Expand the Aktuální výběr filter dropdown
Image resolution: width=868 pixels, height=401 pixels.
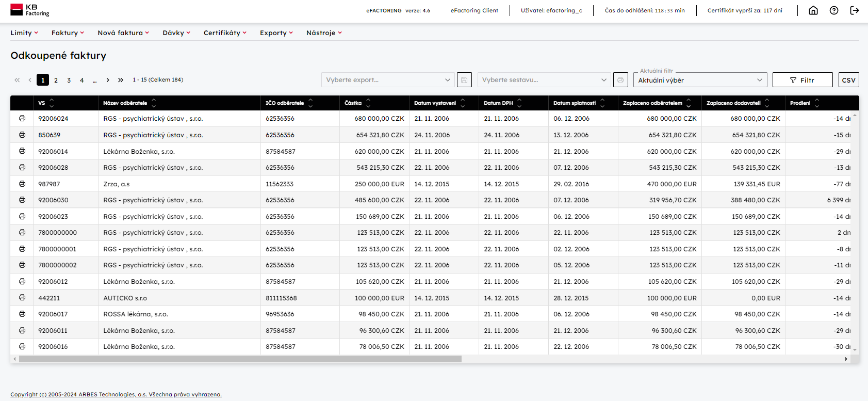[x=700, y=80]
